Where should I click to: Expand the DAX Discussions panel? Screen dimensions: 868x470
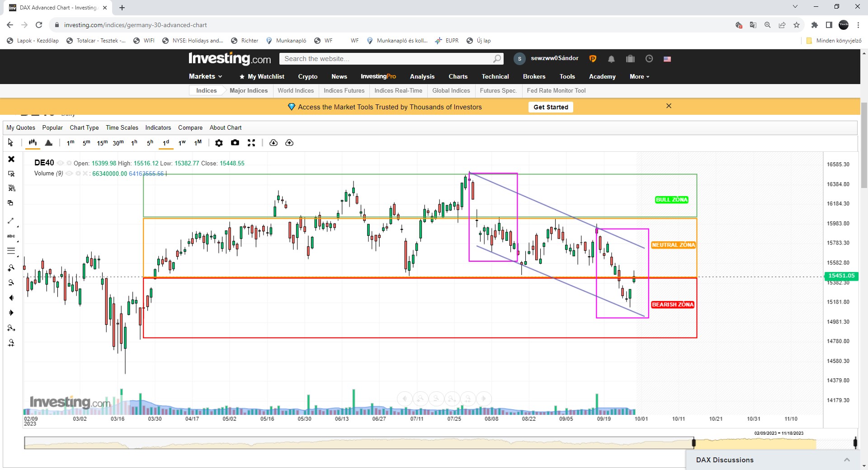pyautogui.click(x=846, y=460)
